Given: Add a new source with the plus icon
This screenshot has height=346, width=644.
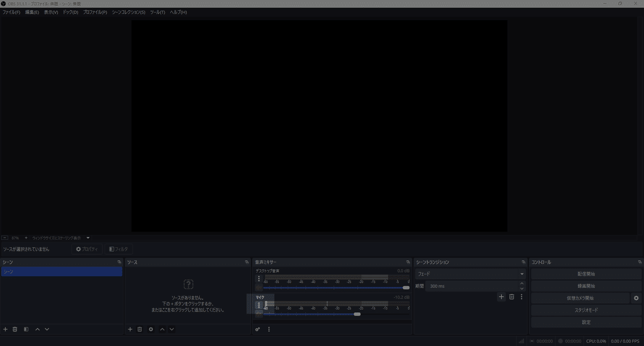Looking at the screenshot, I should 130,329.
